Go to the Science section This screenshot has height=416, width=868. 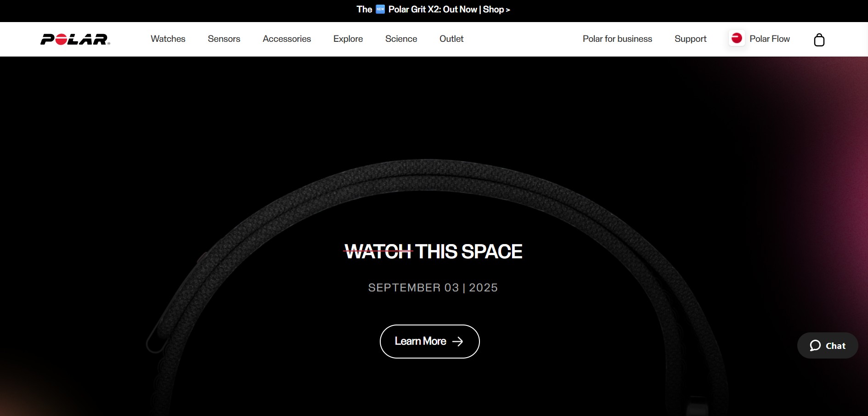(x=401, y=39)
